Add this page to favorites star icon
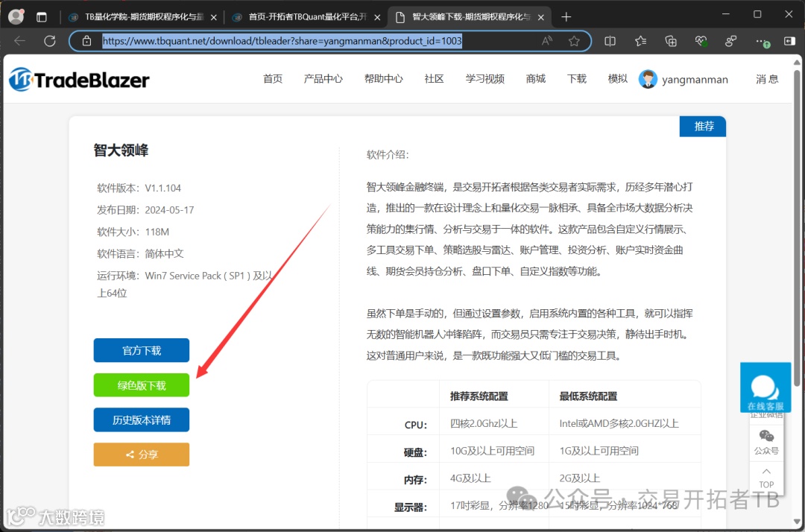 coord(574,41)
